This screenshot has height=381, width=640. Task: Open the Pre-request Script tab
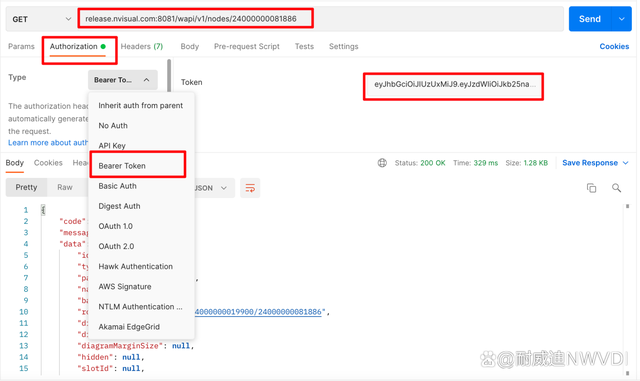click(247, 47)
